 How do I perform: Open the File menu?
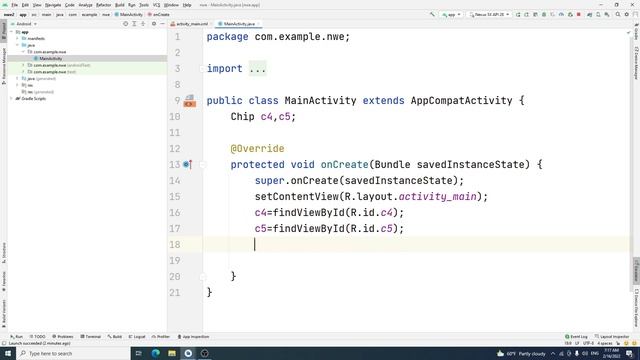coord(15,5)
